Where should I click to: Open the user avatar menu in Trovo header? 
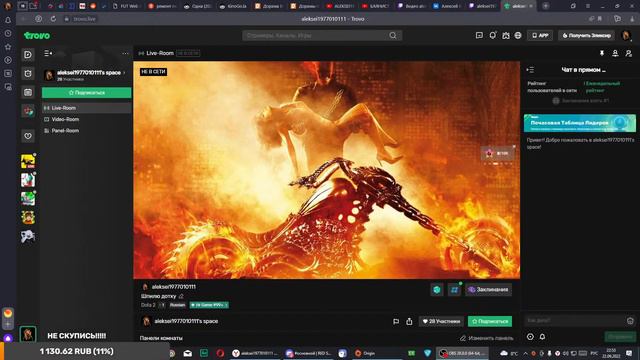(626, 36)
